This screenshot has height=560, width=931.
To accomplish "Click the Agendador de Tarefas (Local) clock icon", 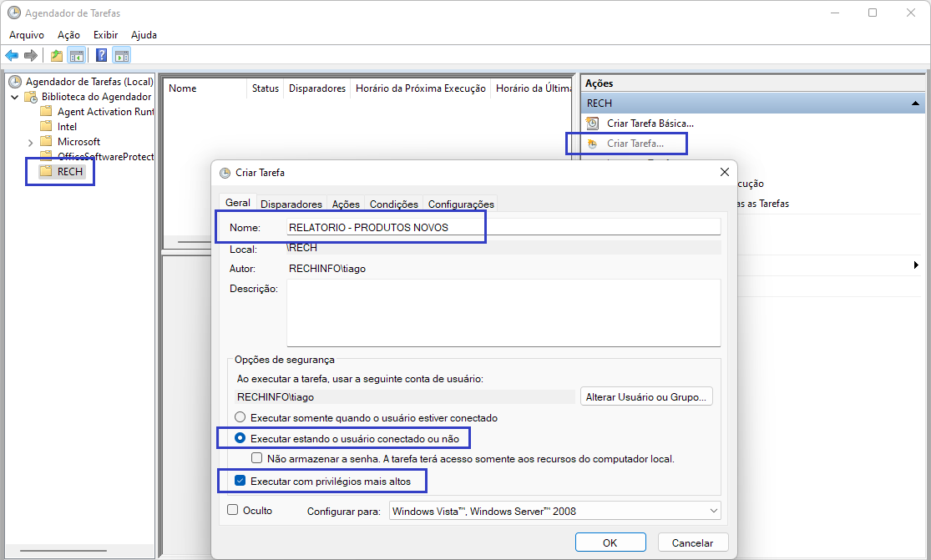I will pyautogui.click(x=15, y=81).
